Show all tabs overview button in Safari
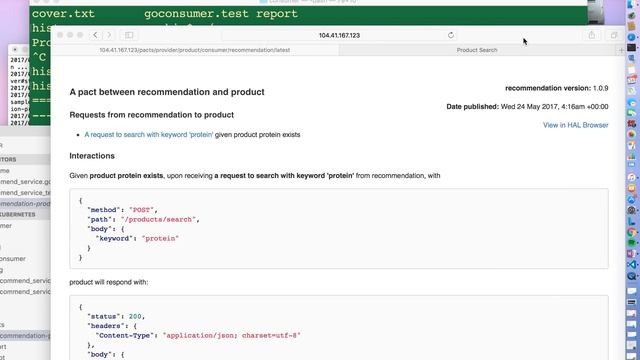This screenshot has height=360, width=640. tap(613, 35)
